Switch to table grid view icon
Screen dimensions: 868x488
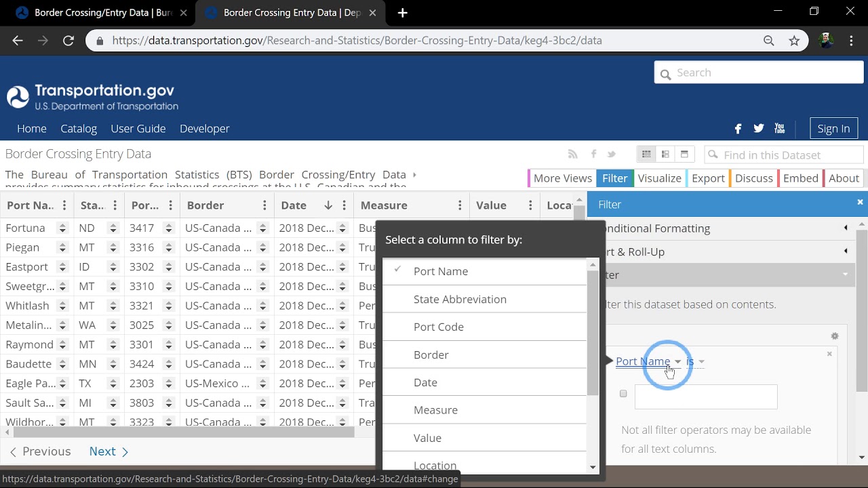point(646,155)
